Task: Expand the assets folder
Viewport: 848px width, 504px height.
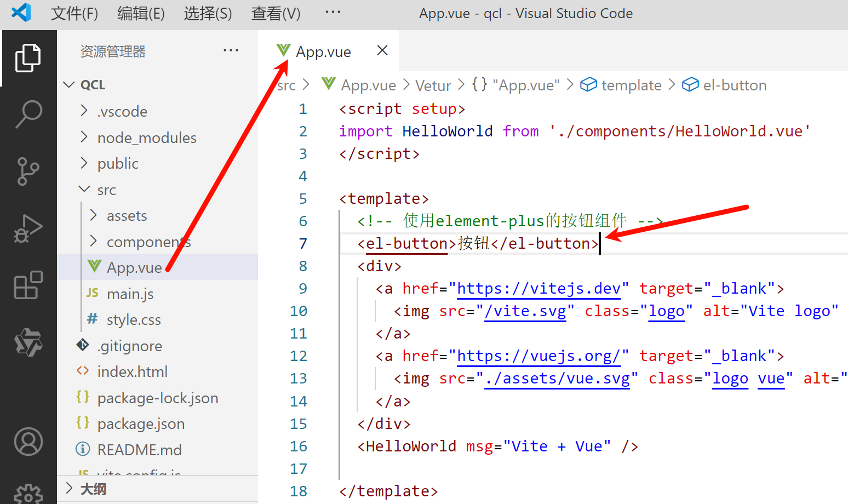Action: 93,215
